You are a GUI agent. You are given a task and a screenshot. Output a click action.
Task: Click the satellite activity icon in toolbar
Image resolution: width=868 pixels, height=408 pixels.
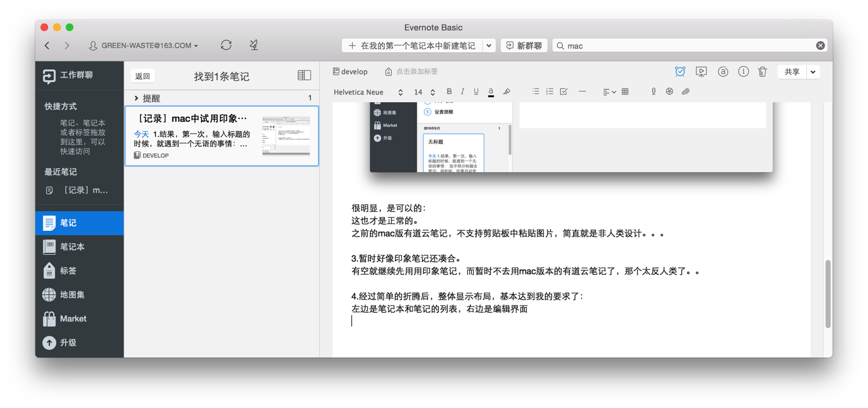pyautogui.click(x=254, y=45)
